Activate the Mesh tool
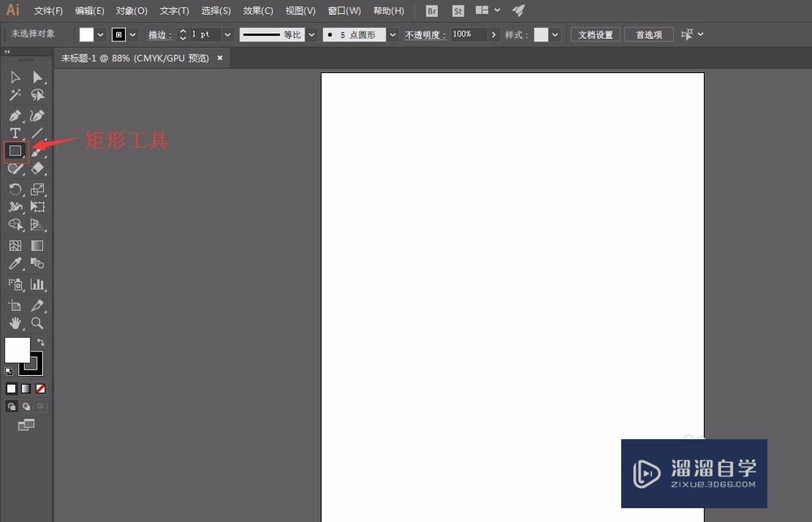The width and height of the screenshot is (812, 522). (15, 245)
